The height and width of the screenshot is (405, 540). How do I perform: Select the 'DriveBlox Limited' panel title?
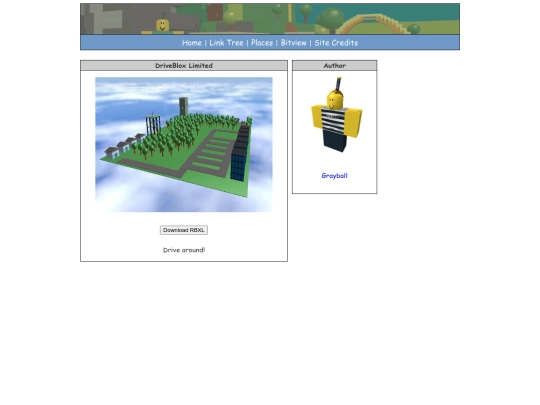coord(184,65)
